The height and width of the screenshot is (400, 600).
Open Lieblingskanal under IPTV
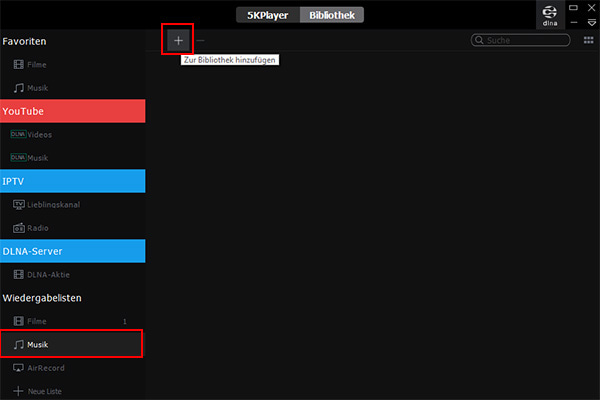point(73,205)
